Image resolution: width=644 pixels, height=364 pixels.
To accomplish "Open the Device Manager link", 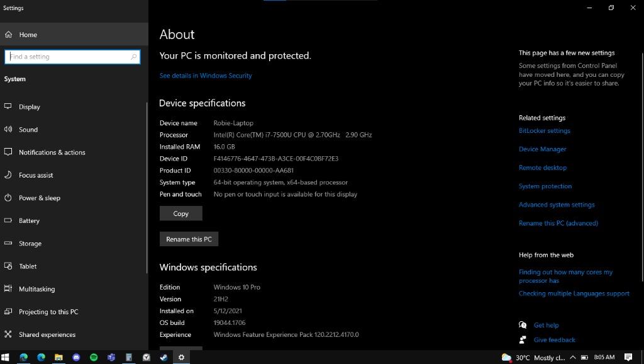I will (x=542, y=149).
